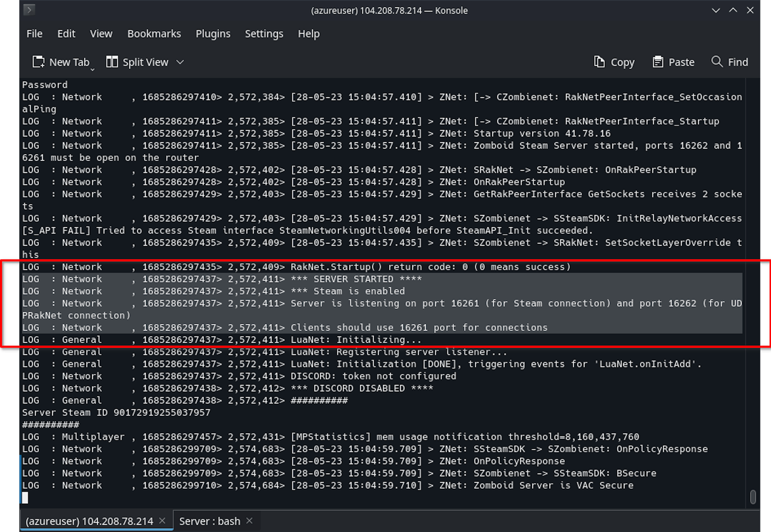Click the window title text

pyautogui.click(x=389, y=10)
